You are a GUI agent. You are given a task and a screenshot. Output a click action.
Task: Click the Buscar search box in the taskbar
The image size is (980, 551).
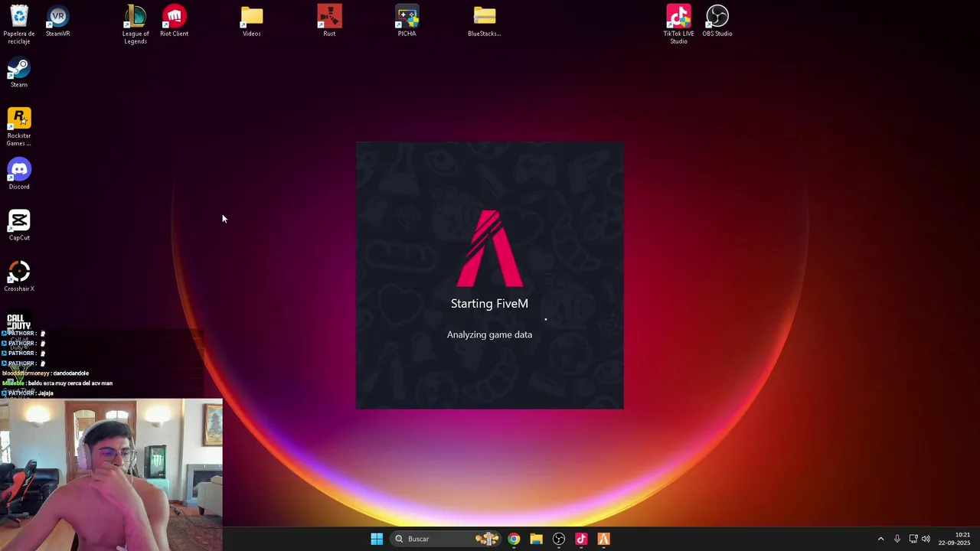coord(445,539)
